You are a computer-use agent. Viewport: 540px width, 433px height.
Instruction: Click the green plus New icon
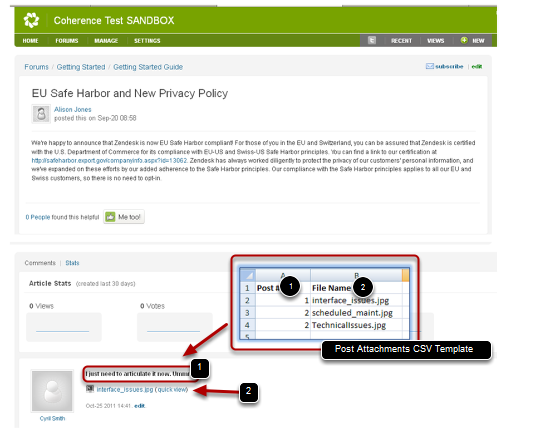click(x=464, y=40)
